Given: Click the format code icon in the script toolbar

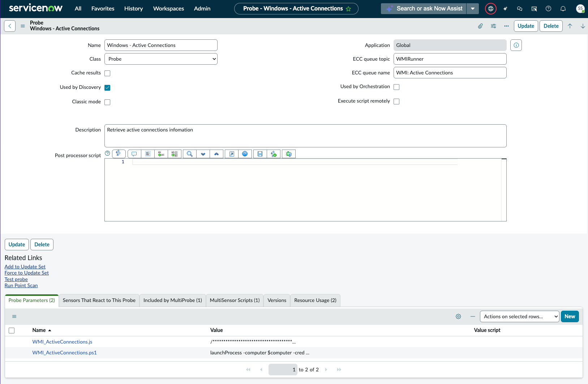Looking at the screenshot, I should coord(148,154).
